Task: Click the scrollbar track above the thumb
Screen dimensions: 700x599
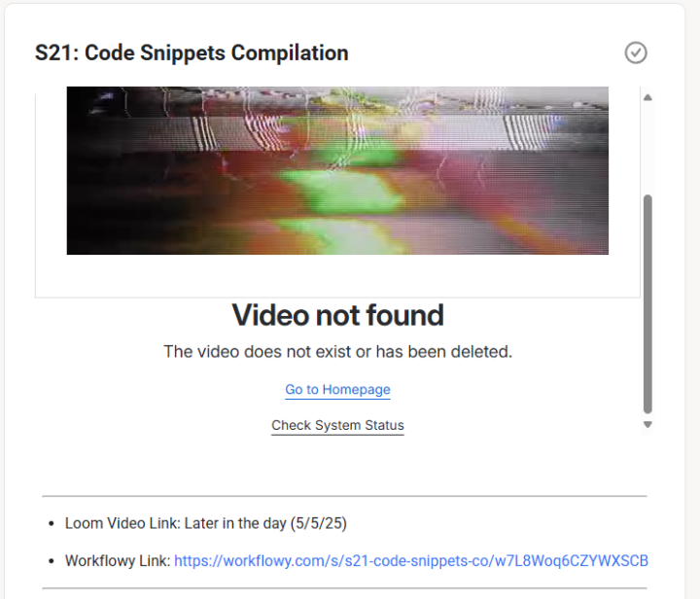Action: (647, 148)
